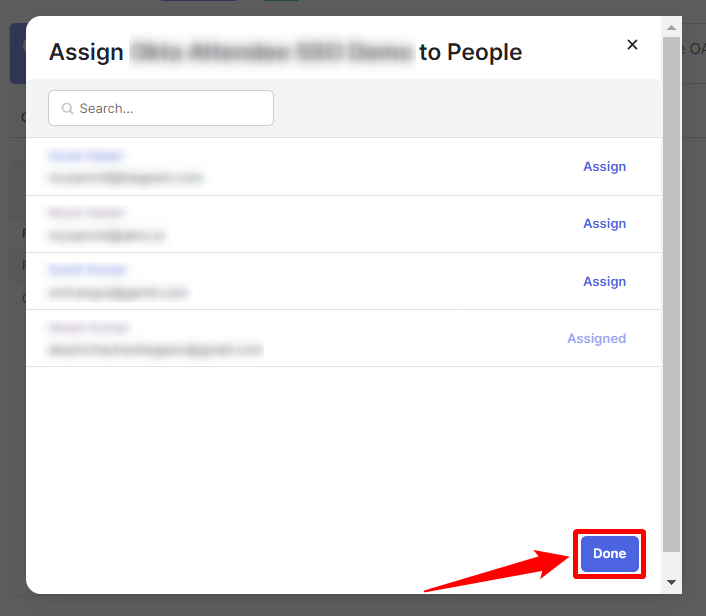The width and height of the screenshot is (706, 616).
Task: Click the vertical scrollbar thumb
Action: (671, 290)
